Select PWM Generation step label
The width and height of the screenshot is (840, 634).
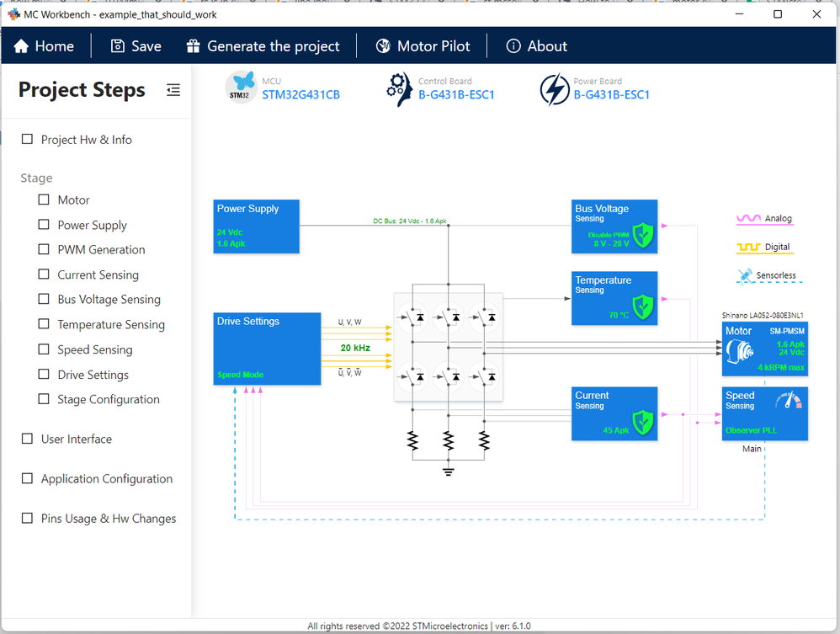101,250
